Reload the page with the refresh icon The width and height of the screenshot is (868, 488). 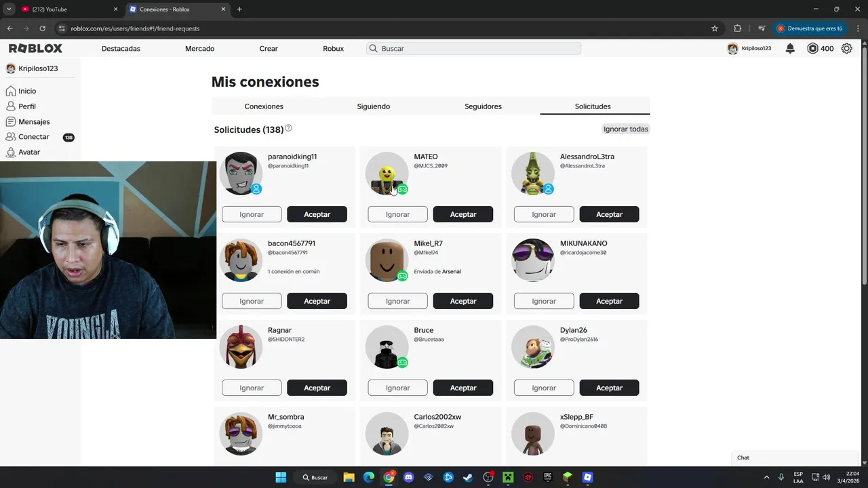[x=42, y=28]
